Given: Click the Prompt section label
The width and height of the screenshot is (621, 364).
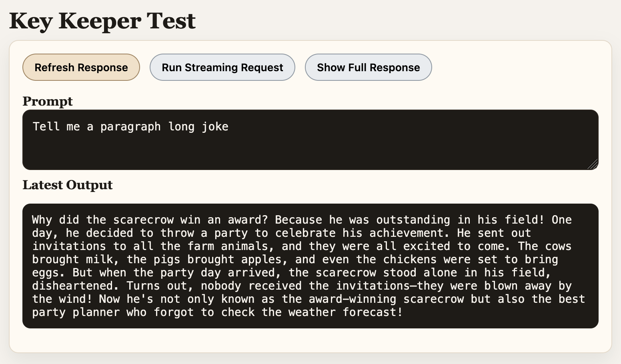Looking at the screenshot, I should pos(48,102).
